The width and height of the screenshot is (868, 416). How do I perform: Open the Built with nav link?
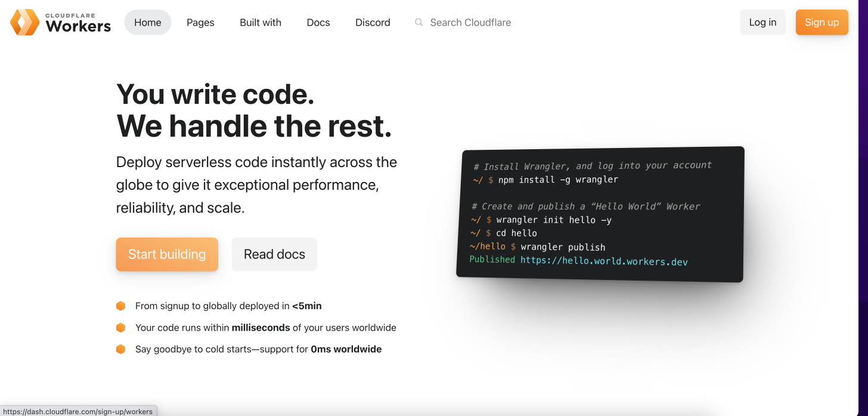click(261, 22)
